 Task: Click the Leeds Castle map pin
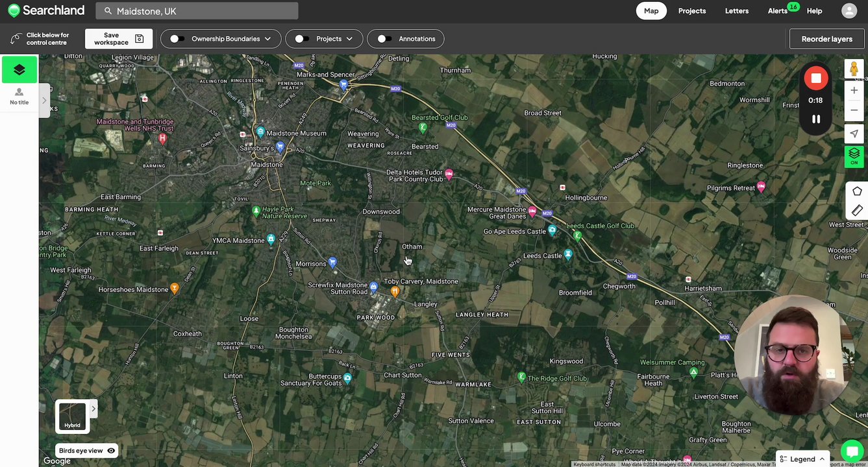(x=568, y=254)
